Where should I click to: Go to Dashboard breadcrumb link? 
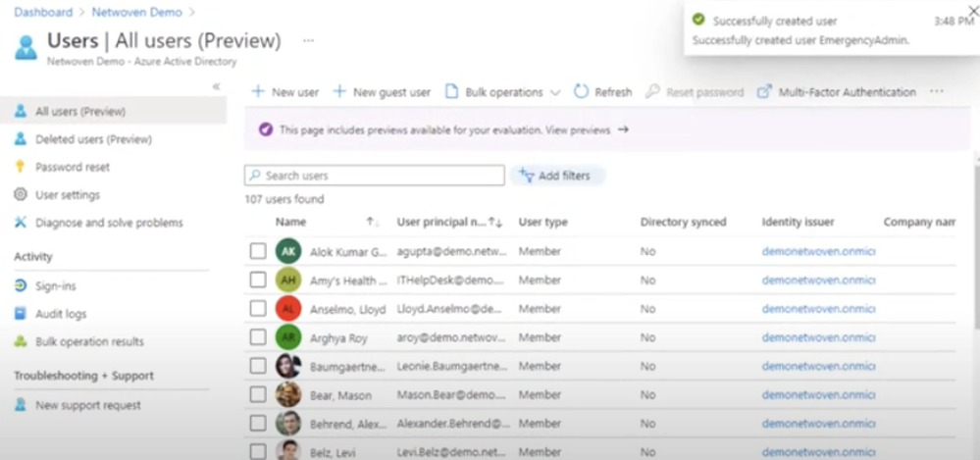point(43,12)
